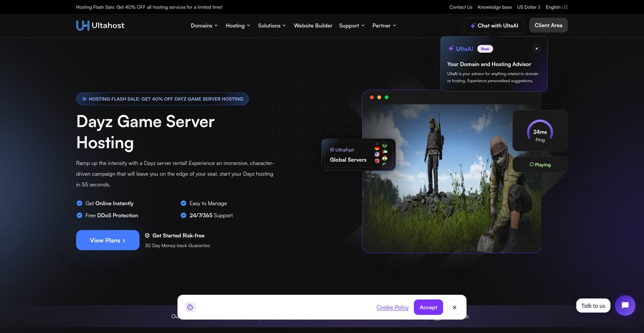644x333 pixels.
Task: Click the 30 Day Money-back Guarantee text
Action: [x=177, y=245]
